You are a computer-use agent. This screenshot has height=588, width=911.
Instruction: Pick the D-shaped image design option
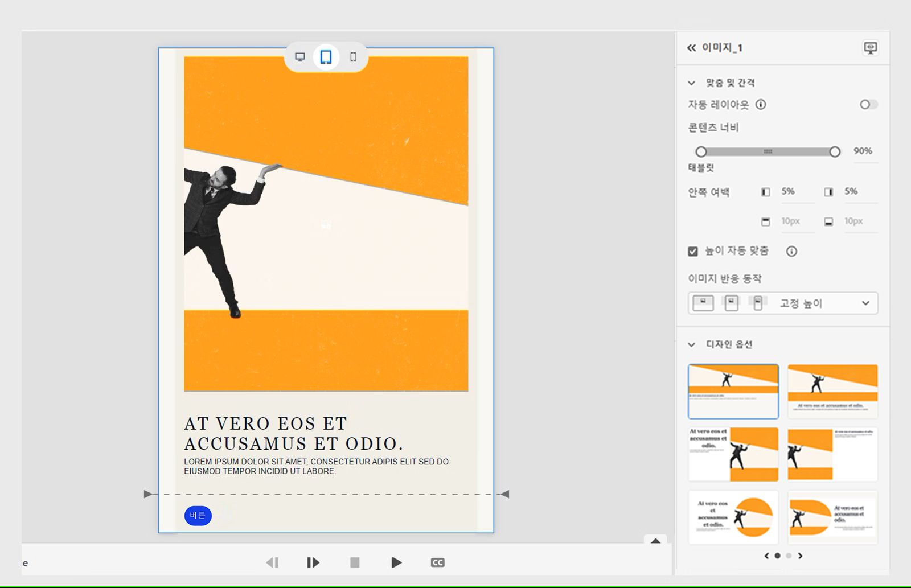click(832, 517)
